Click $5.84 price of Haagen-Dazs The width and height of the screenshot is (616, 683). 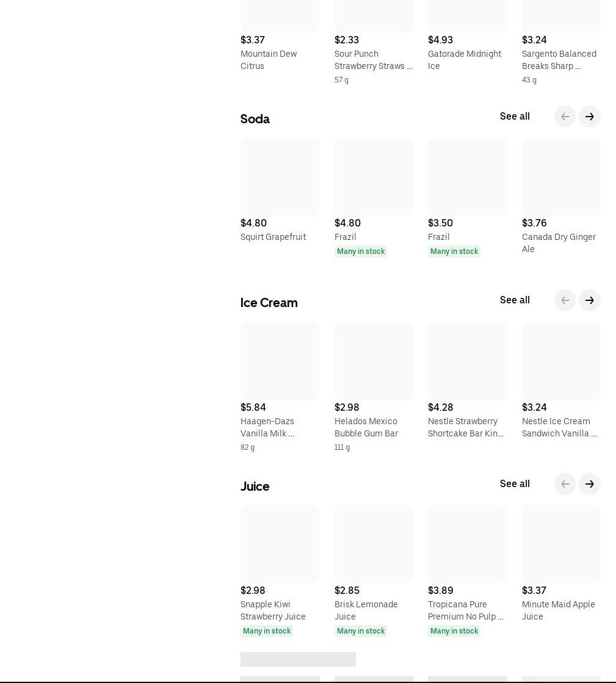coord(253,407)
